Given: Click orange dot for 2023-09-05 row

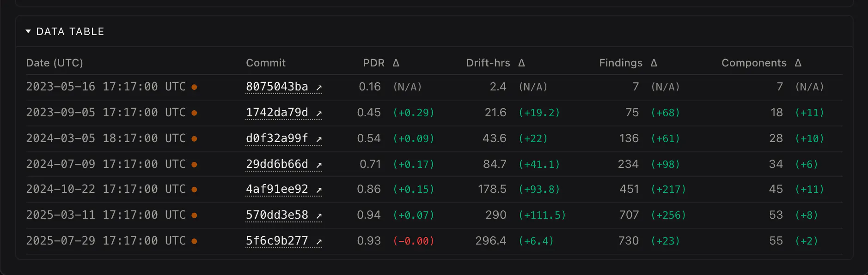Looking at the screenshot, I should (194, 113).
